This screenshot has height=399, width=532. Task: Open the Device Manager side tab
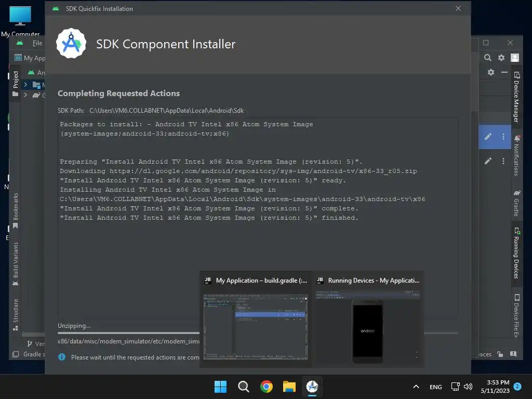coord(517,97)
